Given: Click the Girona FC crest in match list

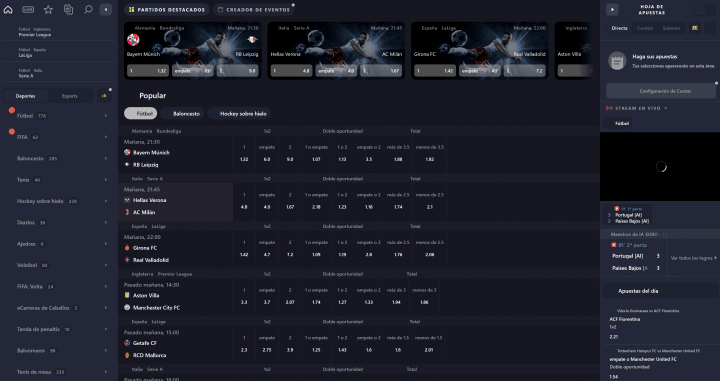Looking at the screenshot, I should click(127, 248).
